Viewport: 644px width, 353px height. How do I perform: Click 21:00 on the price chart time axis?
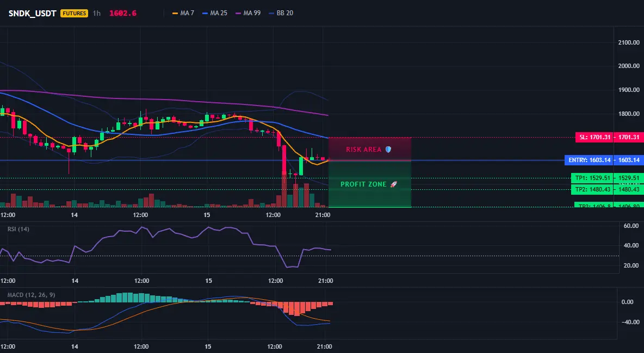pyautogui.click(x=323, y=215)
